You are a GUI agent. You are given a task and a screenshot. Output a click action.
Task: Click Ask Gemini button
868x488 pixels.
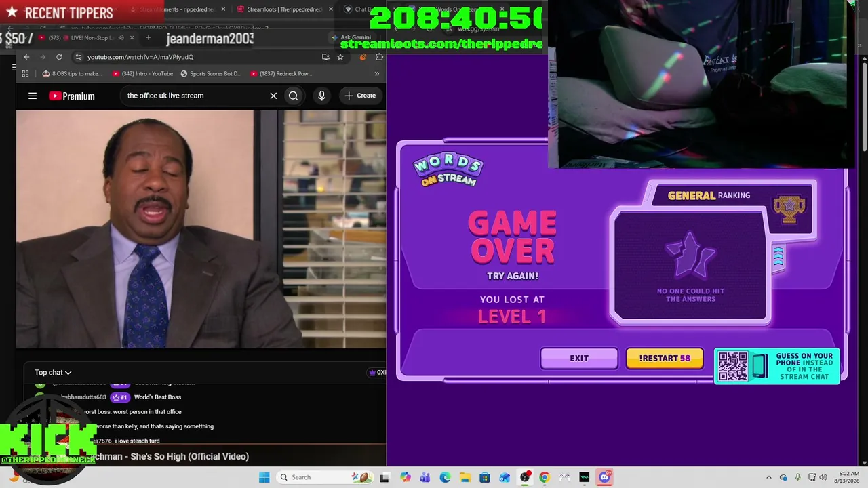[x=351, y=37]
